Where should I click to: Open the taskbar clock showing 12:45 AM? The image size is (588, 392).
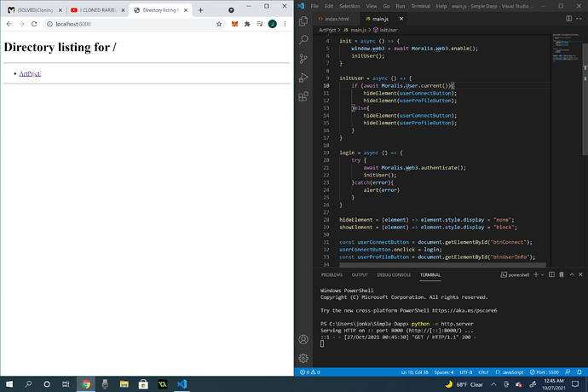pos(553,384)
